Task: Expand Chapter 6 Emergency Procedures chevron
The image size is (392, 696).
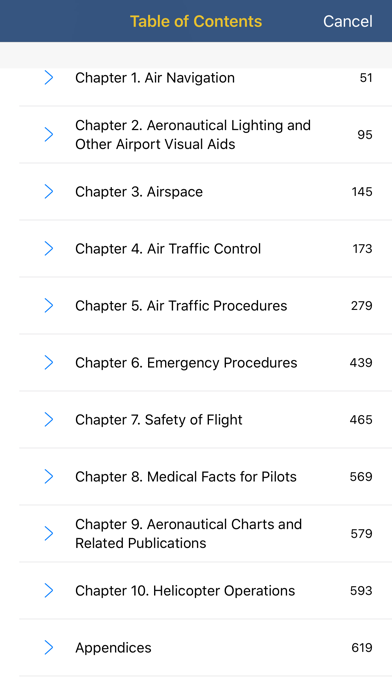Action: point(49,363)
